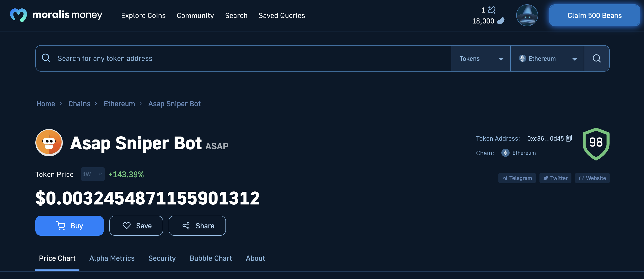Click the Bubble Chart tab
Screen dimensions: 644x279
coord(211,258)
